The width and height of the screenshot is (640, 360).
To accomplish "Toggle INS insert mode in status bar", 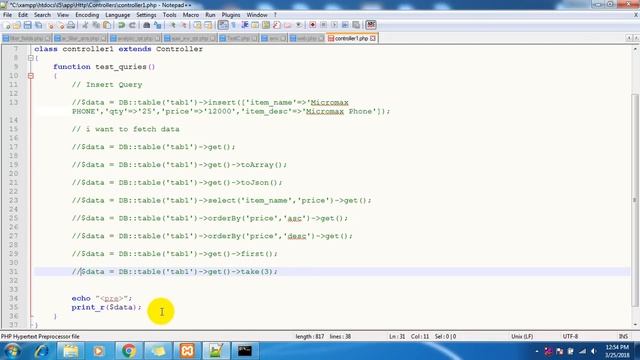I will point(623,337).
